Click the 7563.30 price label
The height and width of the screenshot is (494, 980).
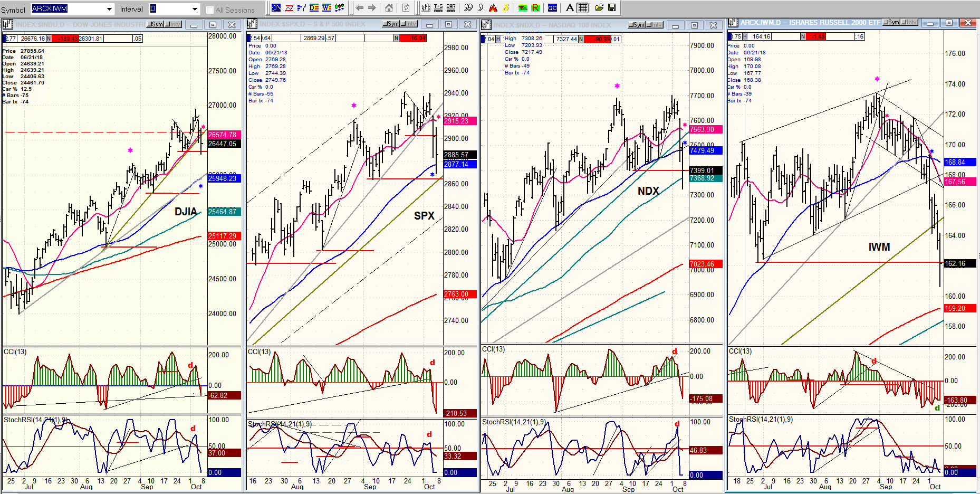coord(705,129)
